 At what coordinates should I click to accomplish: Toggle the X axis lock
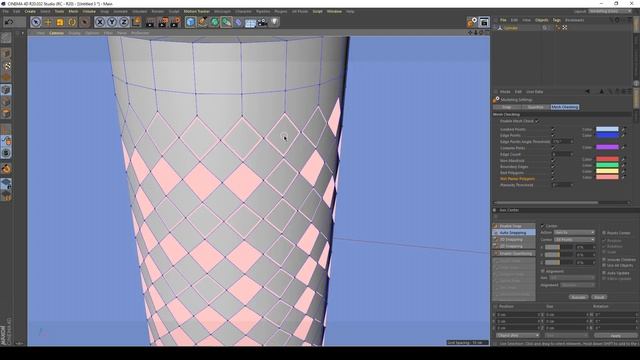100,22
